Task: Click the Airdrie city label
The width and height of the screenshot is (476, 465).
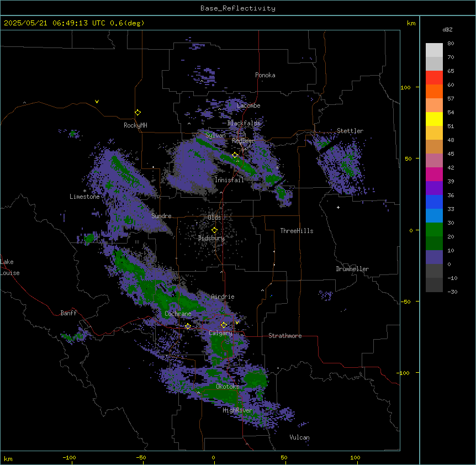Action: tap(223, 297)
